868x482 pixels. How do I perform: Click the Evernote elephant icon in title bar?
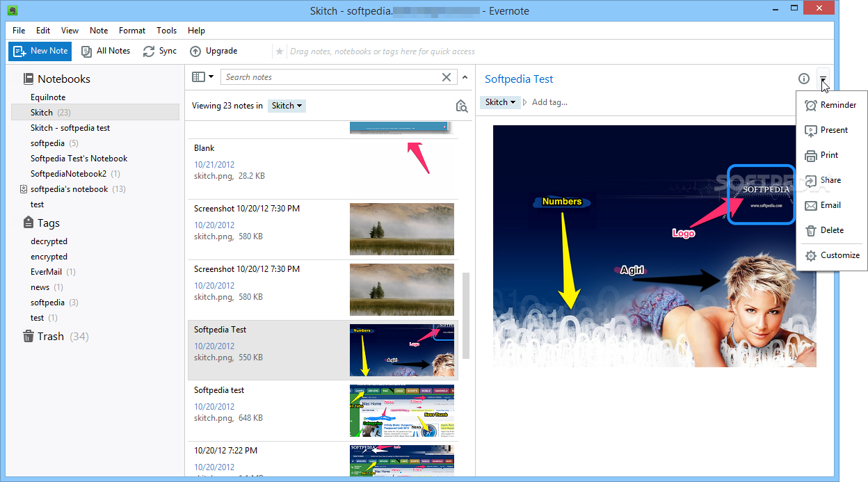click(x=13, y=10)
